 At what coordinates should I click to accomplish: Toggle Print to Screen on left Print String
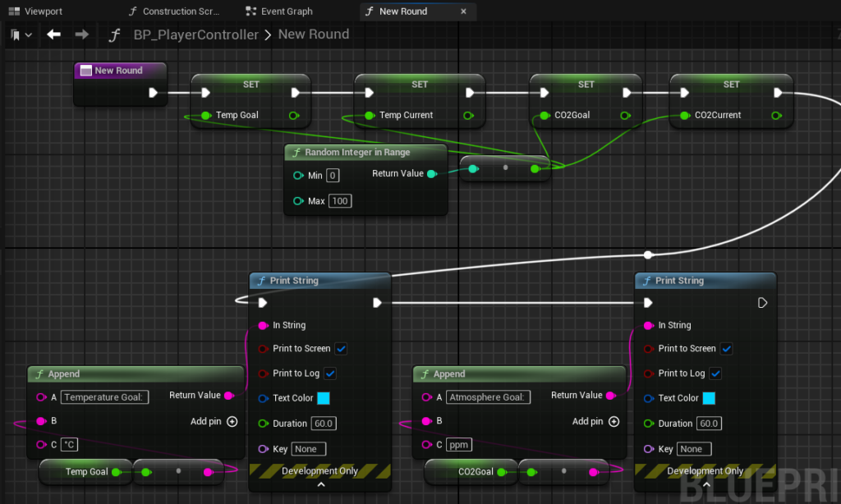pos(341,349)
